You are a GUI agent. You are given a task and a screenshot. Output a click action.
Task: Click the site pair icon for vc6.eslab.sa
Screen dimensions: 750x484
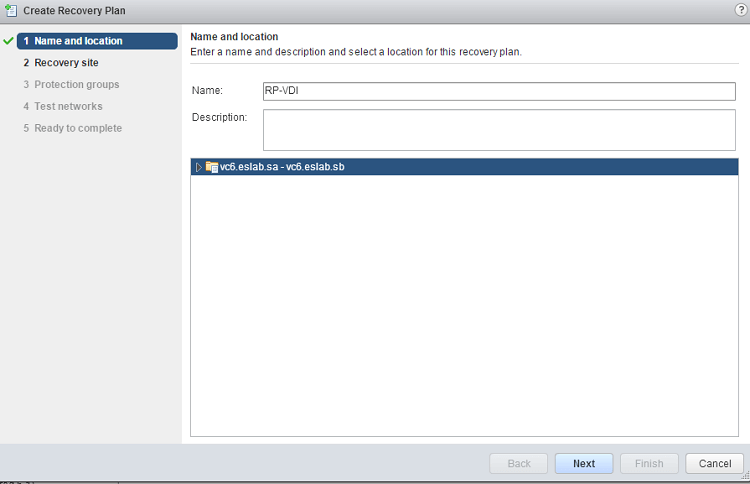pos(212,167)
